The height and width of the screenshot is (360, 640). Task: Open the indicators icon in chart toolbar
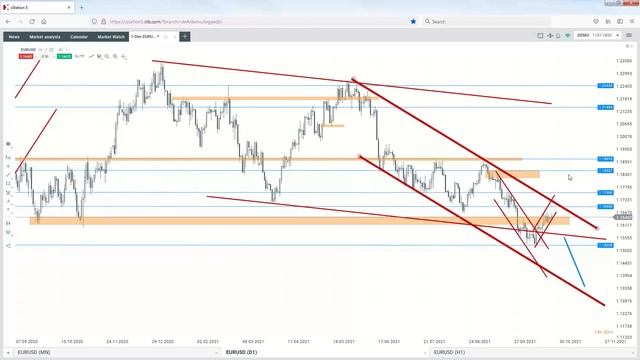tap(99, 56)
